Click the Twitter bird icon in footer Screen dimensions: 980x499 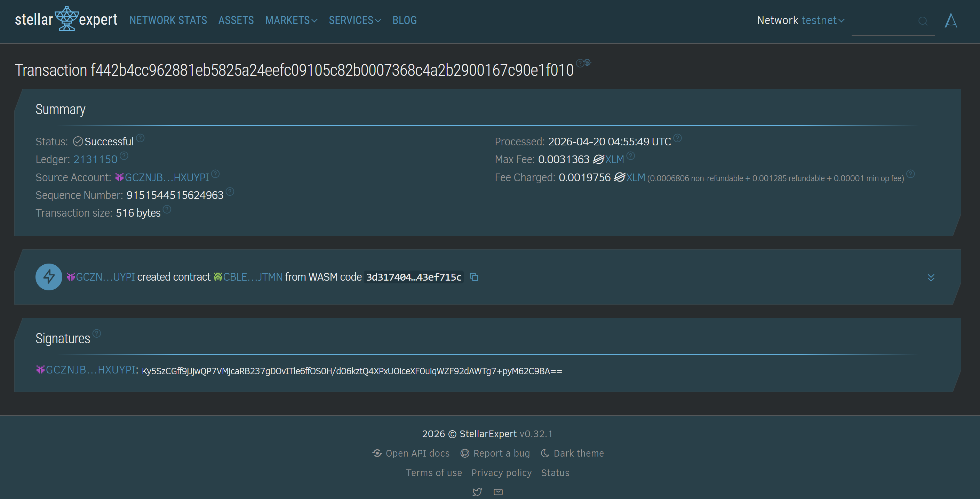tap(477, 492)
